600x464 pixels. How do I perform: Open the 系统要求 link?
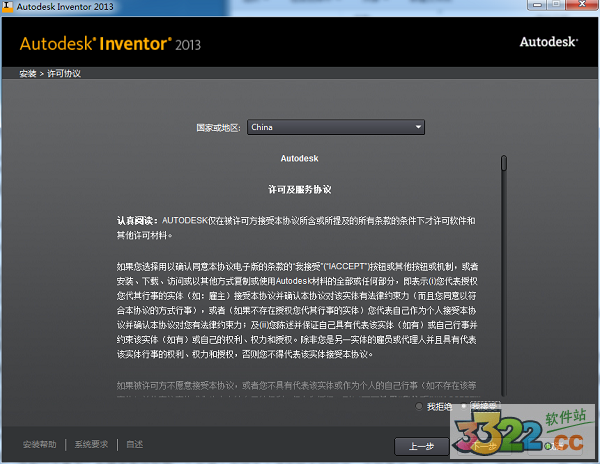coord(91,444)
